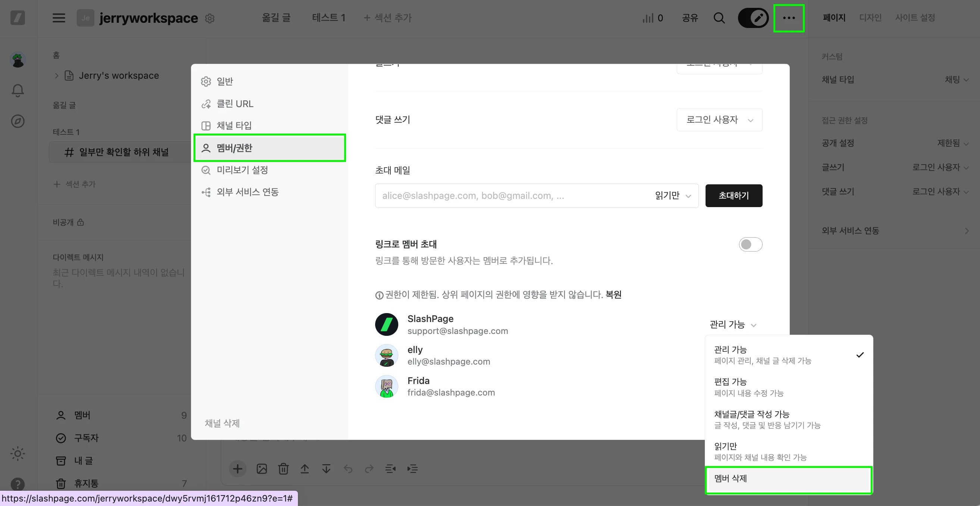Open the search magnifier icon
980x506 pixels.
pos(719,18)
